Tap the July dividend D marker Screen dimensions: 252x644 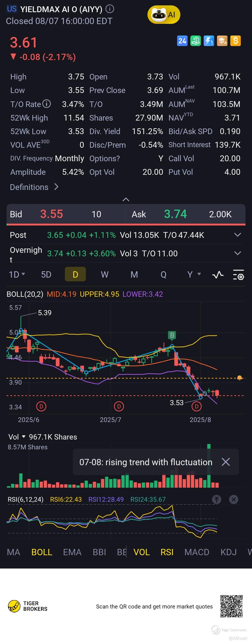click(119, 407)
